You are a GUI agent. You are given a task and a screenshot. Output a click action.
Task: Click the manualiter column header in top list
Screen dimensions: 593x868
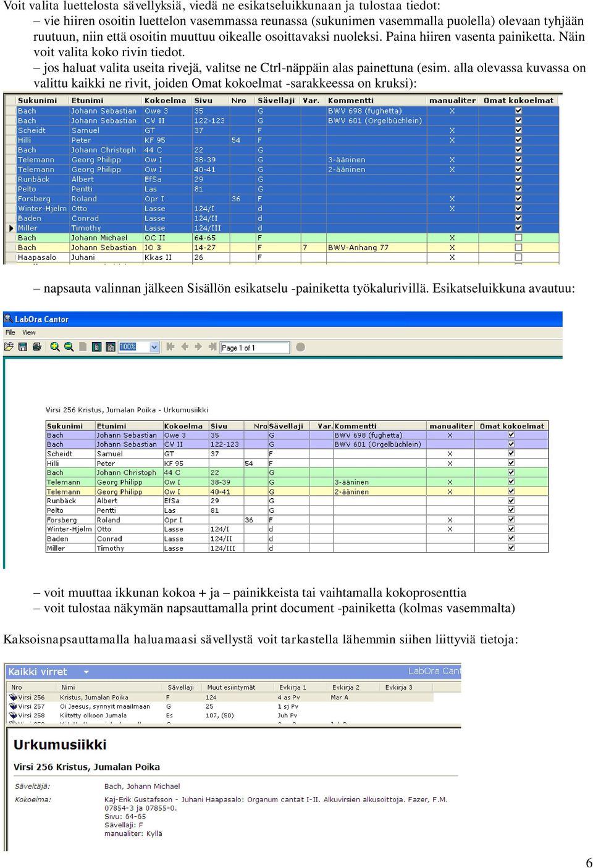[453, 100]
